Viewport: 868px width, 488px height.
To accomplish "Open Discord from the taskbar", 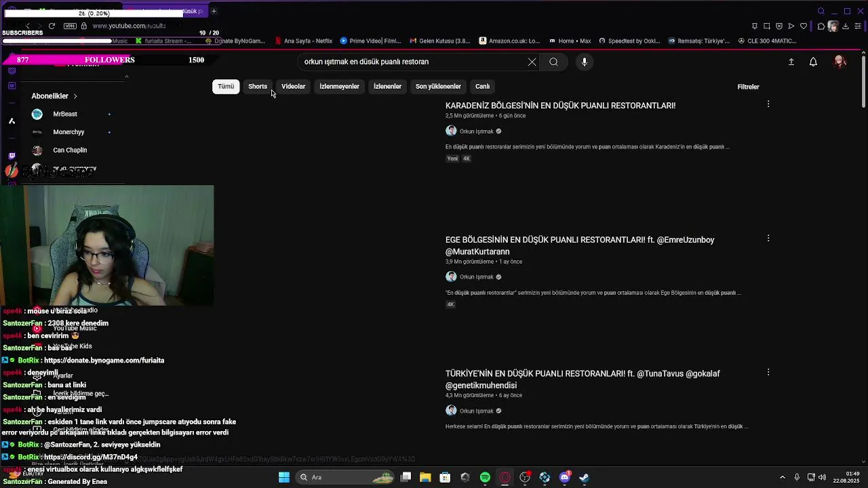I will click(x=564, y=477).
